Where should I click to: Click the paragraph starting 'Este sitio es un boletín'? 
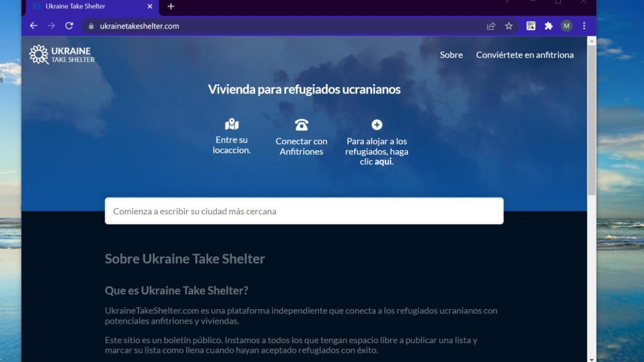pos(291,345)
